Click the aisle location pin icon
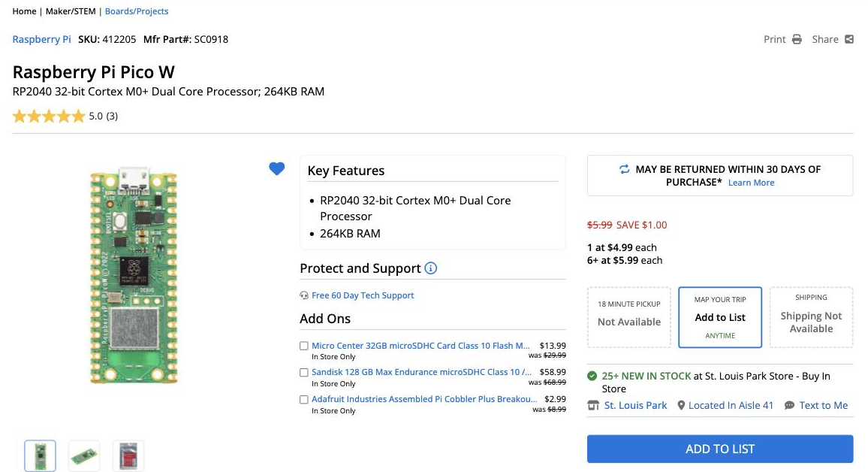868x472 pixels. (681, 406)
